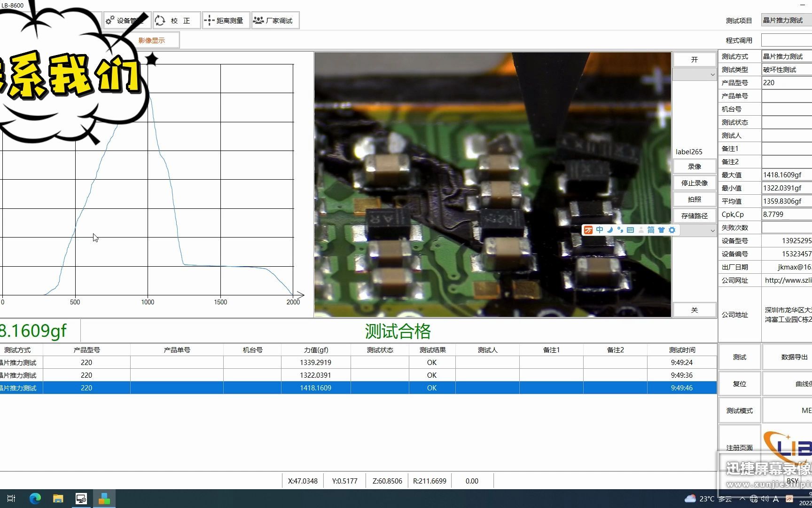Click the 复位 reset button

coord(740,384)
